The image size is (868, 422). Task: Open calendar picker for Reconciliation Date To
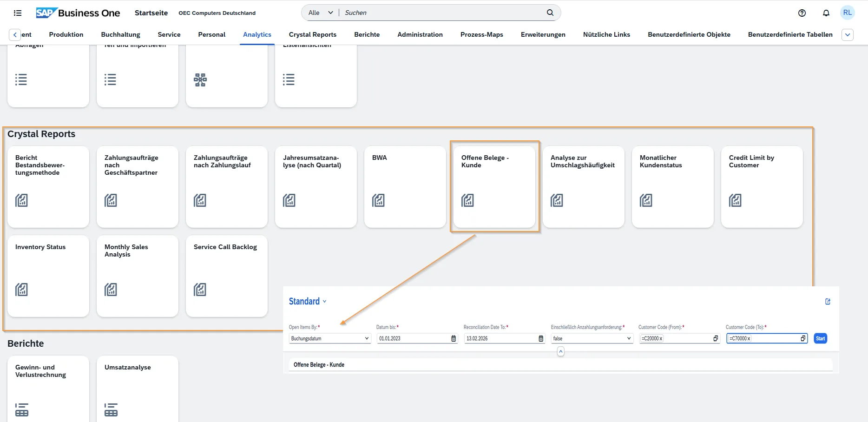point(541,339)
